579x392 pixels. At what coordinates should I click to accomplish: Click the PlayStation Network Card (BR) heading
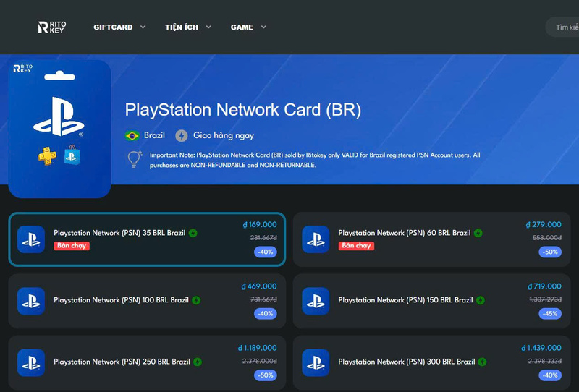(243, 110)
